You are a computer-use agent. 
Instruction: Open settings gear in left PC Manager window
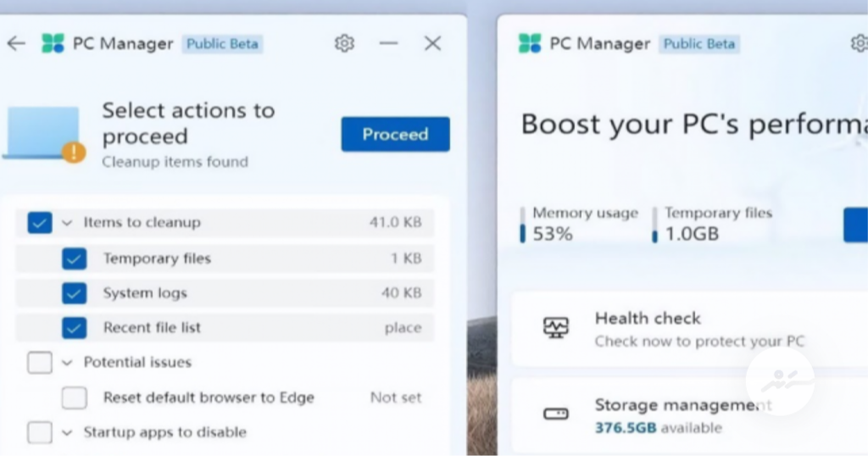[x=344, y=43]
